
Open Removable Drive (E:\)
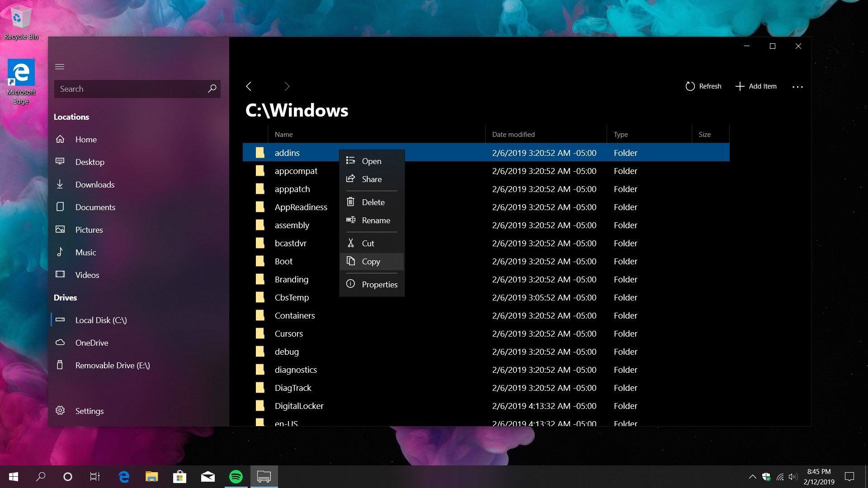[112, 365]
